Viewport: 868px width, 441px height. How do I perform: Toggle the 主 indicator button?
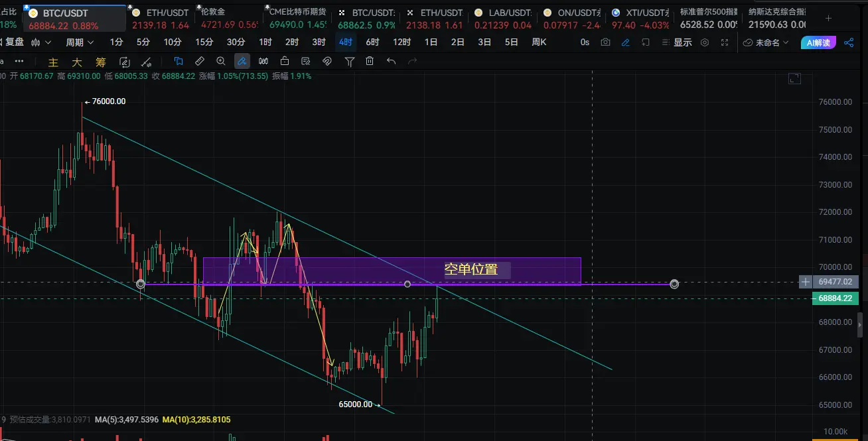(x=54, y=62)
